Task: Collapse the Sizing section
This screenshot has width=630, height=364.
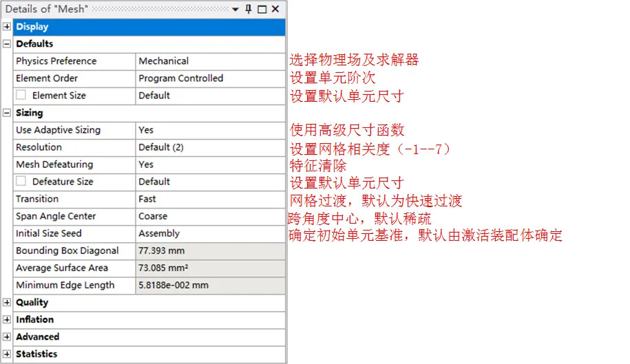Action: click(7, 113)
